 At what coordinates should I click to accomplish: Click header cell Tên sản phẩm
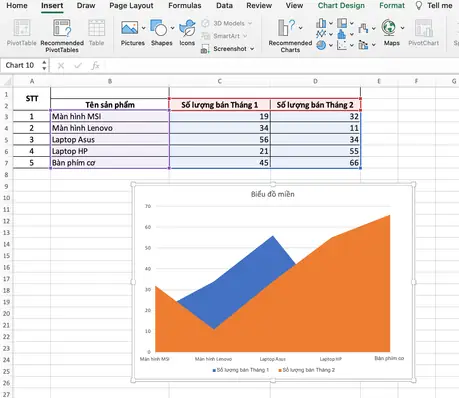click(110, 105)
